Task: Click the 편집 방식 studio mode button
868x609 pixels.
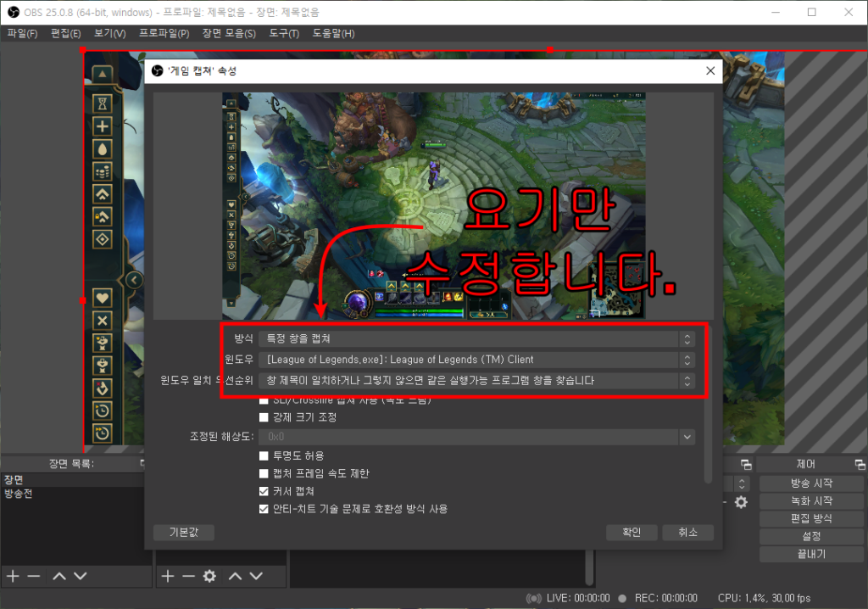Action: pos(811,519)
